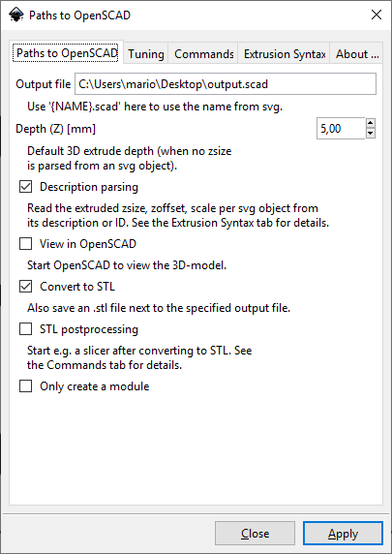Viewport: 392px width, 554px height.
Task: Disable the Description parsing checkbox
Action: click(x=25, y=187)
